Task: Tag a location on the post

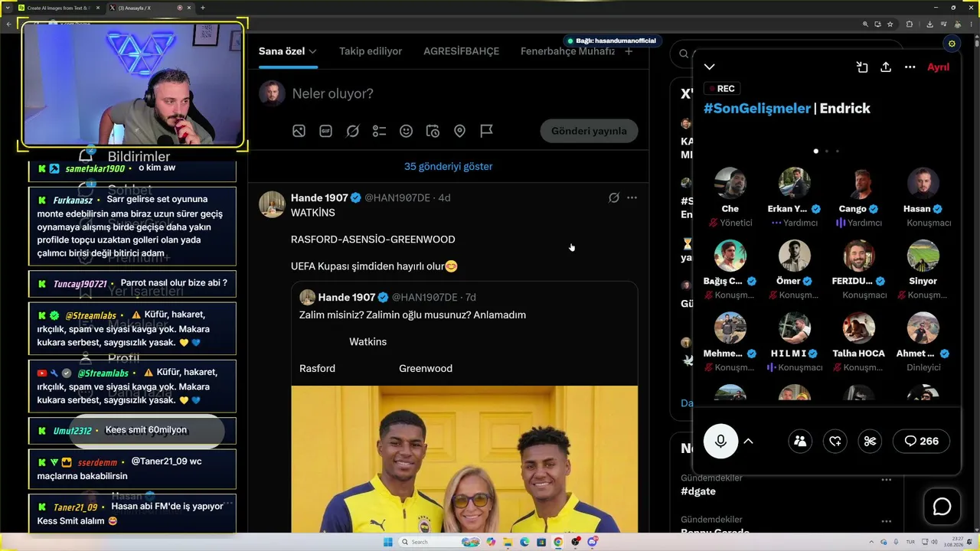Action: (x=460, y=131)
